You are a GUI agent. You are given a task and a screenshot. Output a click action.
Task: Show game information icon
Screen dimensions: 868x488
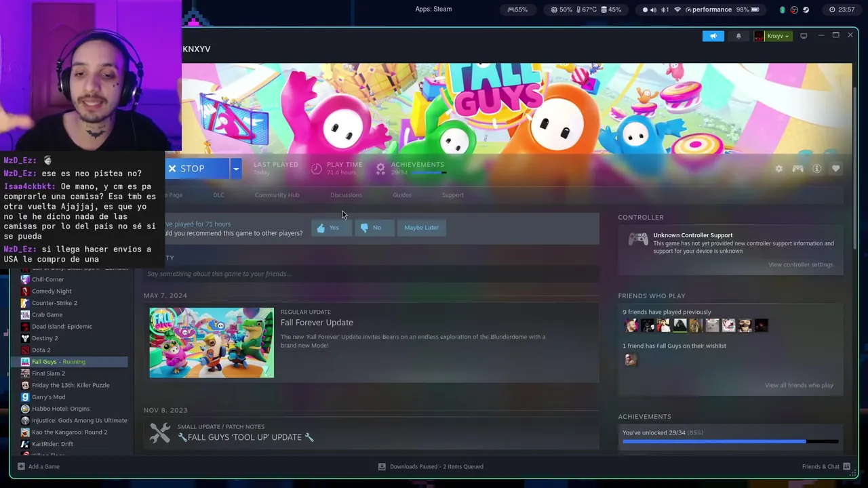click(816, 169)
